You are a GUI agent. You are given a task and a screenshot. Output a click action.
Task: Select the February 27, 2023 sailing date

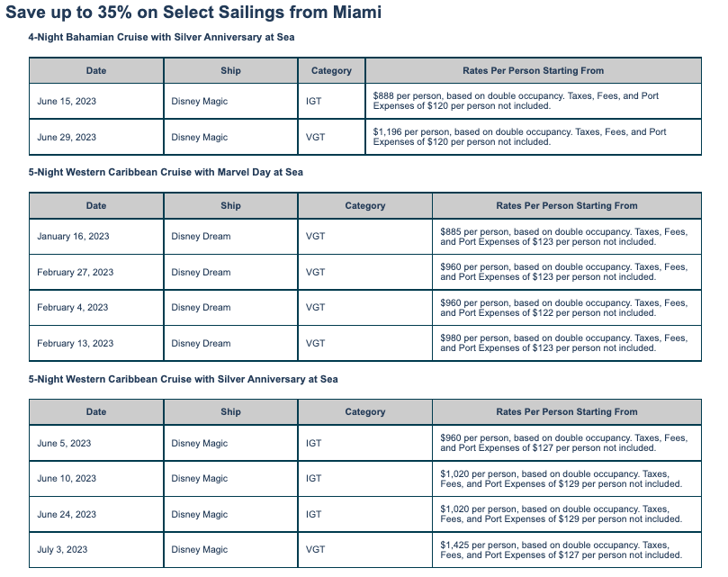(x=76, y=272)
